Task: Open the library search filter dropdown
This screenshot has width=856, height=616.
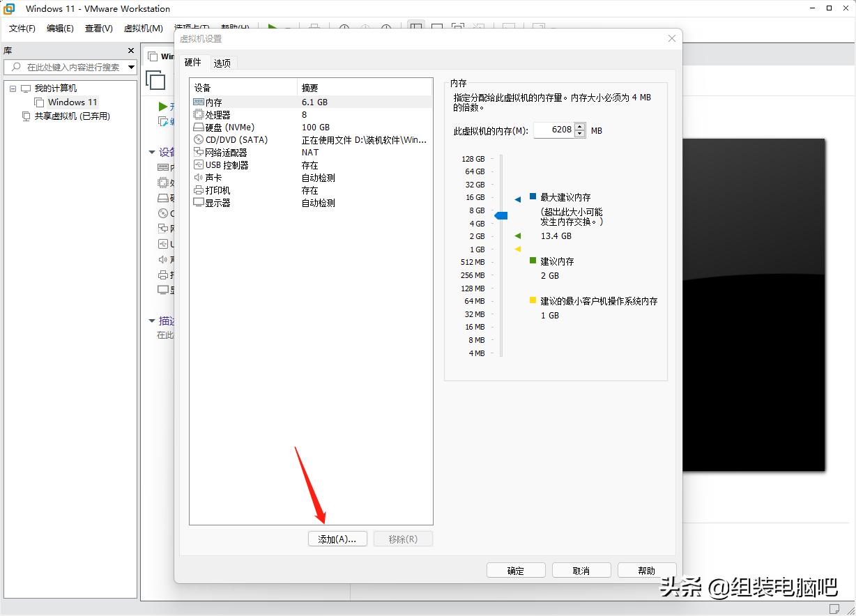Action: pos(130,68)
